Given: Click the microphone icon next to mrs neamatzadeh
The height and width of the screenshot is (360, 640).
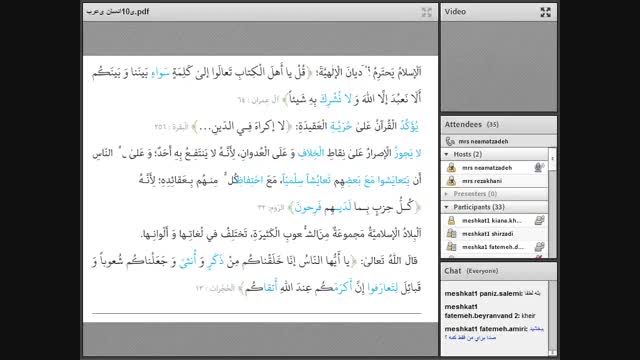Looking at the screenshot, I should click(539, 167).
